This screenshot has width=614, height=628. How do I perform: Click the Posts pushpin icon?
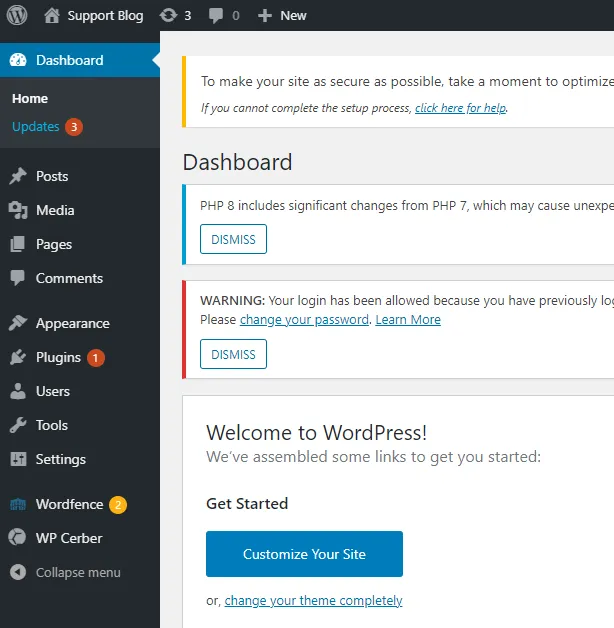coord(18,176)
